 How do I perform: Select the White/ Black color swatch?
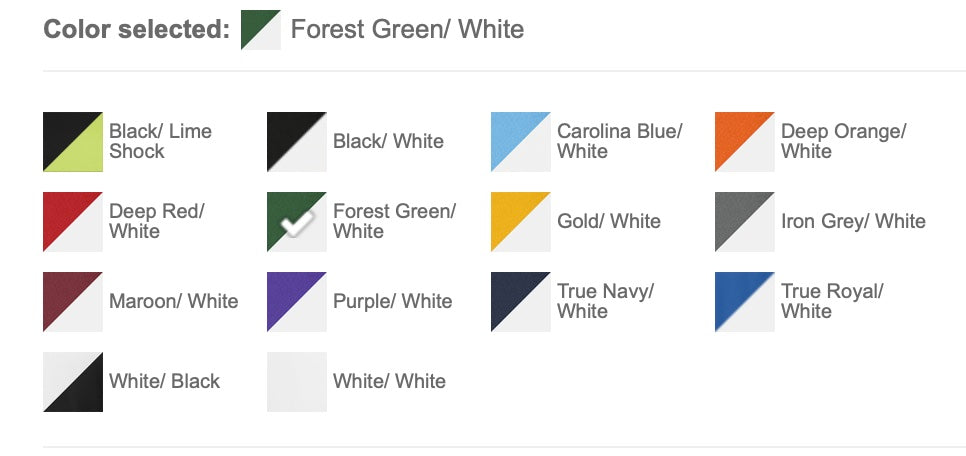click(73, 381)
